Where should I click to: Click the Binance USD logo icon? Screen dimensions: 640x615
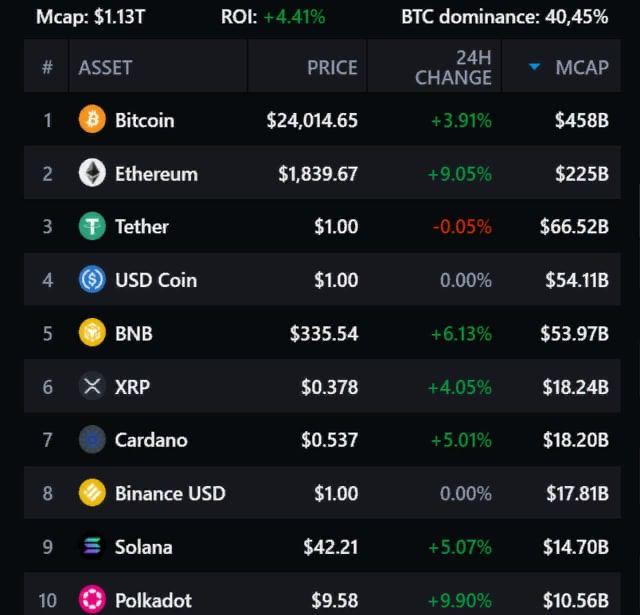[92, 493]
